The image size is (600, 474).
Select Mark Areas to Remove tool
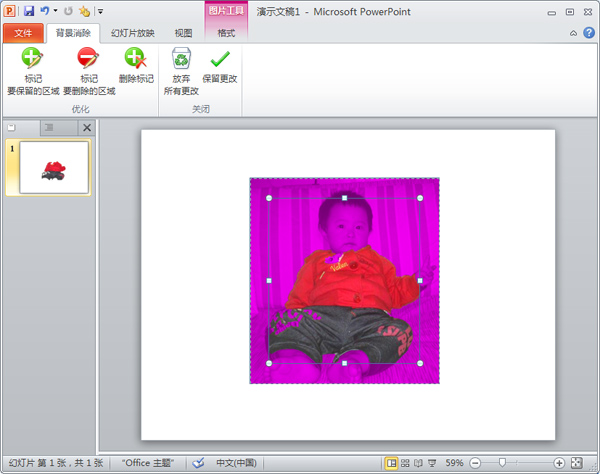pos(89,71)
